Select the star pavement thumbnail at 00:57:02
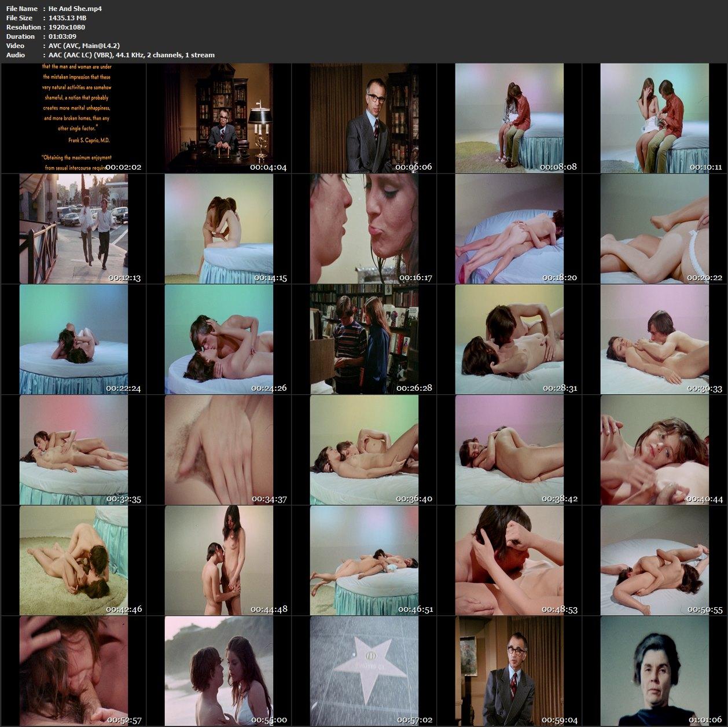This screenshot has height=727, width=728. [364, 671]
